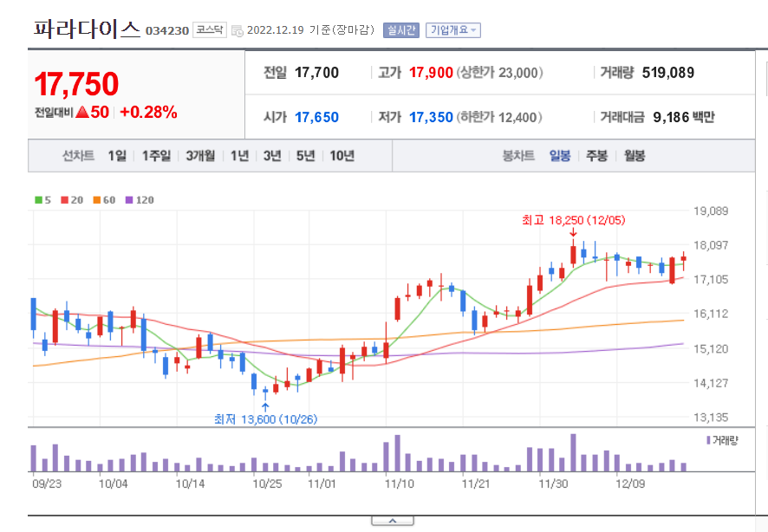This screenshot has width=768, height=532.
Task: Click the 19,089 price axis label
Action: point(711,211)
